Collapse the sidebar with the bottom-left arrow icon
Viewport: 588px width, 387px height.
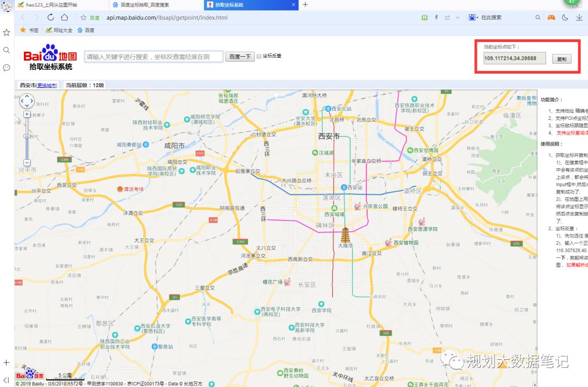tap(7, 380)
